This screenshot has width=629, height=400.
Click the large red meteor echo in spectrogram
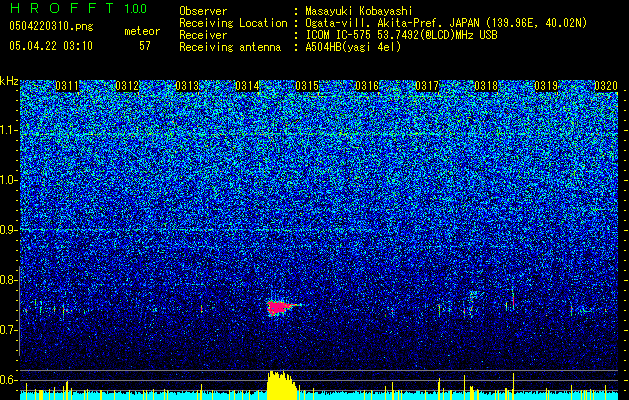(x=279, y=308)
